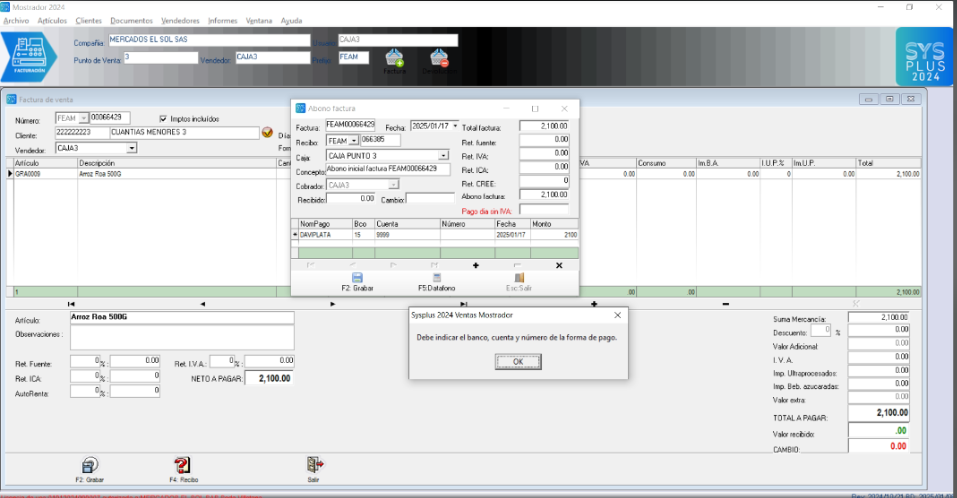The height and width of the screenshot is (498, 957).
Task: Open the Fecha date dropdown in Abono factura
Action: [455, 126]
